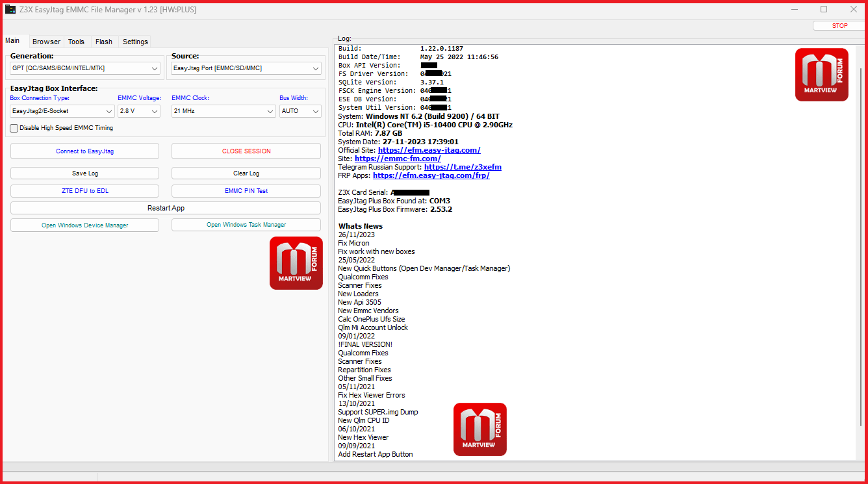Select 'EasyJtag Plus Box Firmware' log line

tap(395, 209)
